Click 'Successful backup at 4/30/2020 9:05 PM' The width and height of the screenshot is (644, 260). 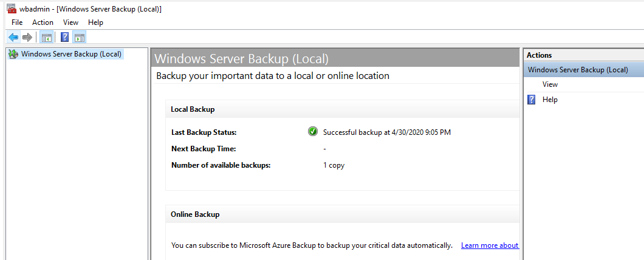(x=387, y=132)
